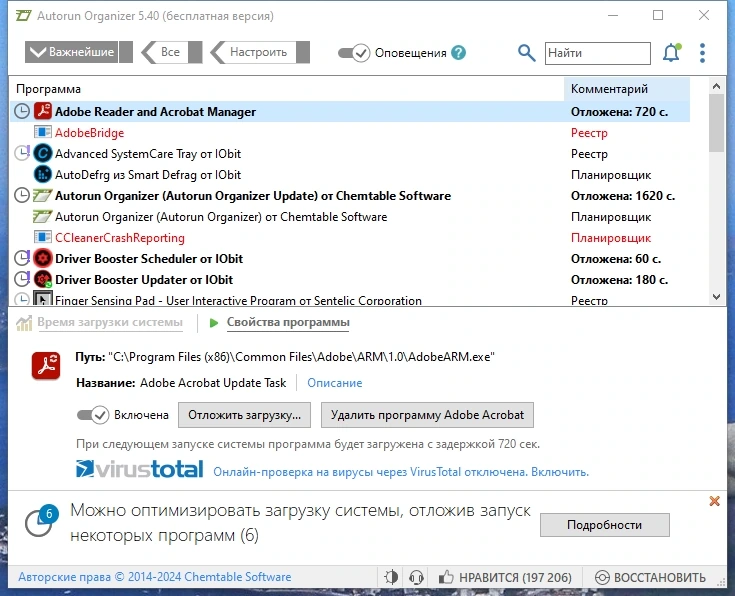Viewport: 735px width, 596px height.
Task: Click the clock icon with badge 6
Action: [x=41, y=521]
